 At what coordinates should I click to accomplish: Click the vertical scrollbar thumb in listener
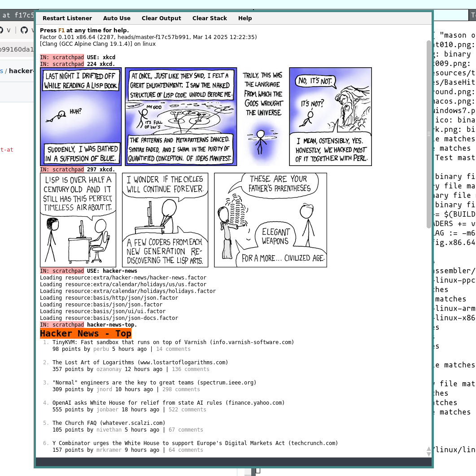428,134
